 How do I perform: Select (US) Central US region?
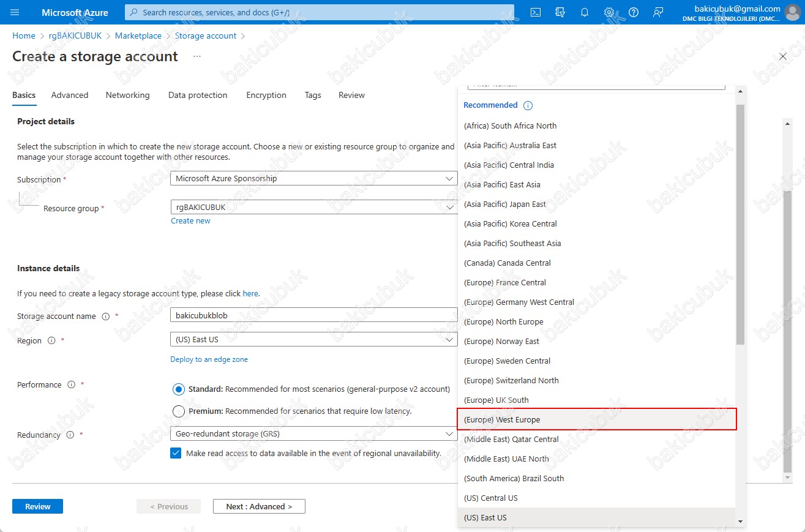[x=597, y=498]
